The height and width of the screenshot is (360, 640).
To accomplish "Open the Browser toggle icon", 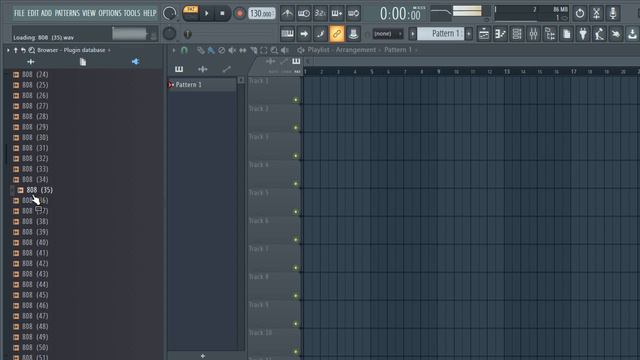I will click(x=550, y=34).
